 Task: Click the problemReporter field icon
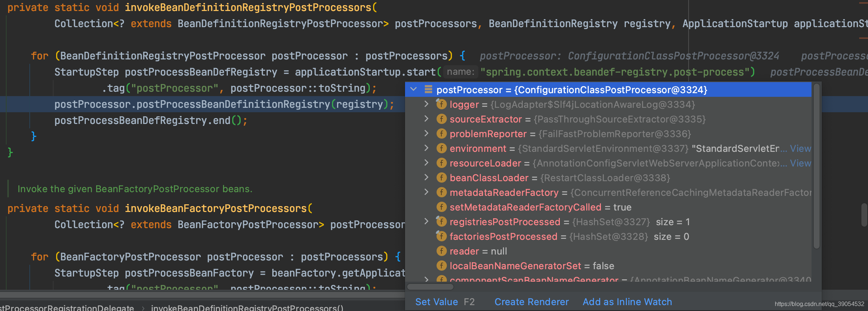pos(441,133)
